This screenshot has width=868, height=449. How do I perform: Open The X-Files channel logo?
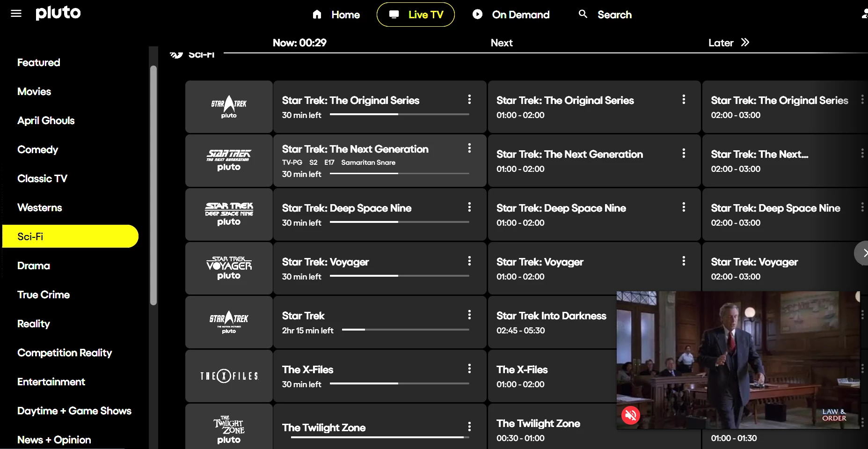[229, 376]
